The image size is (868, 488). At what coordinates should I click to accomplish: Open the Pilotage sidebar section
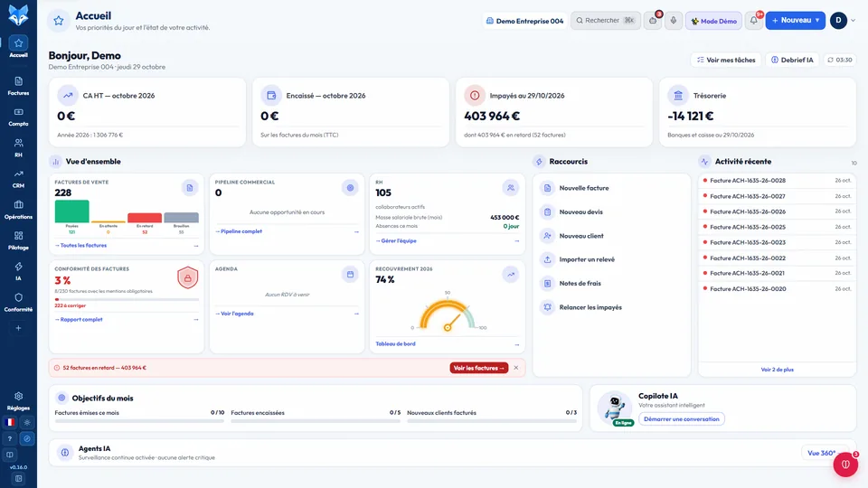(18, 240)
